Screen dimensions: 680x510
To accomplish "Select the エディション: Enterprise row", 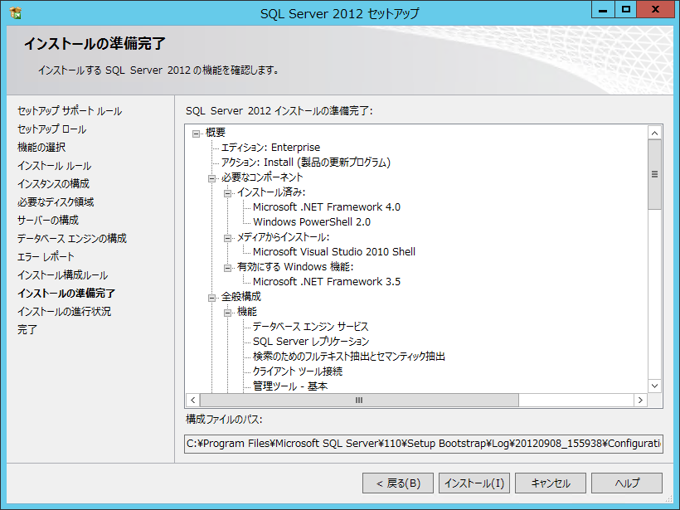I will [x=271, y=147].
